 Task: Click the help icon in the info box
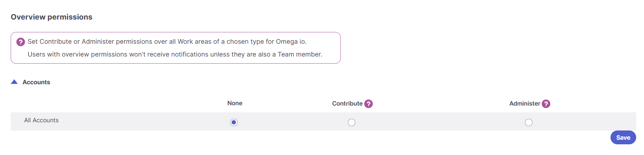pyautogui.click(x=21, y=42)
